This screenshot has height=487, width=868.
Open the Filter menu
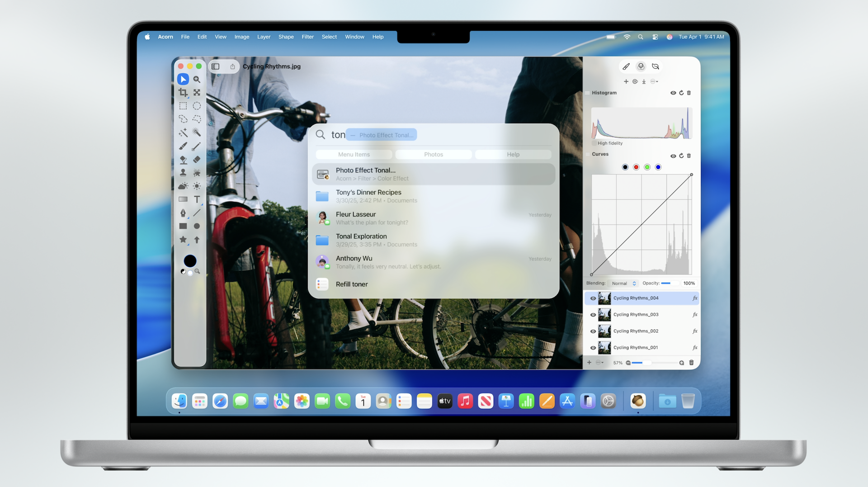coord(307,37)
